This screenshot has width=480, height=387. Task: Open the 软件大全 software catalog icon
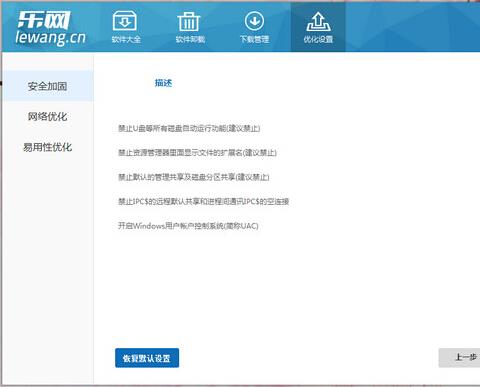[125, 21]
